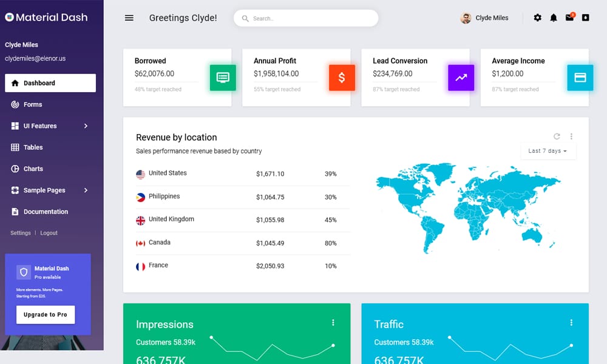Click the Annual Profit dollar icon
Screen dimensions: 607x364
pos(341,78)
